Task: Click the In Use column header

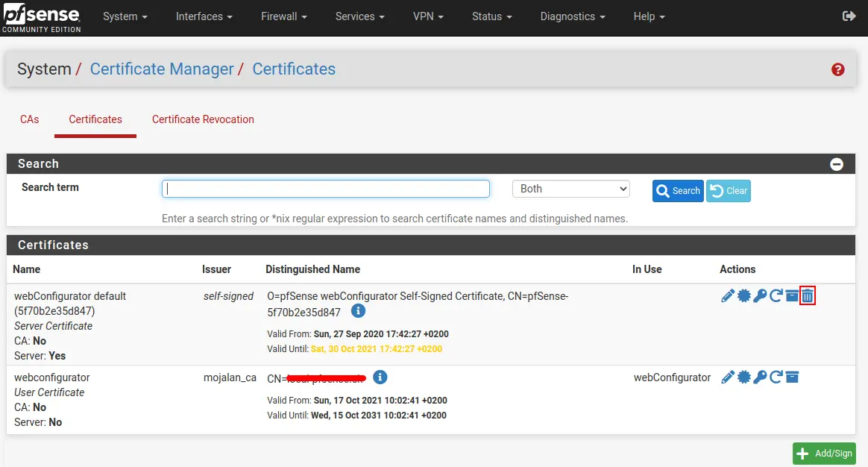Action: [647, 269]
